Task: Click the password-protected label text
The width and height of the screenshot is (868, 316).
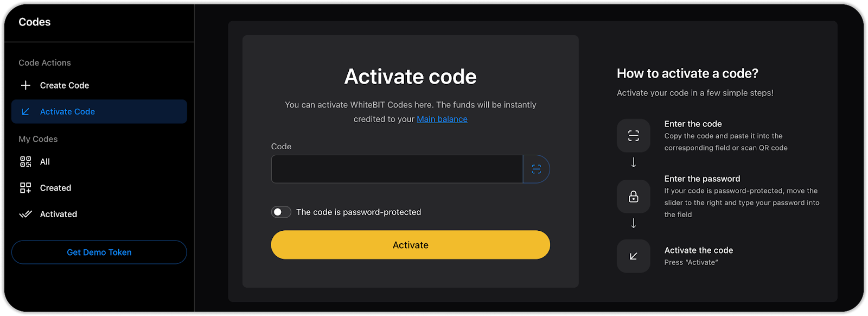Action: 359,212
